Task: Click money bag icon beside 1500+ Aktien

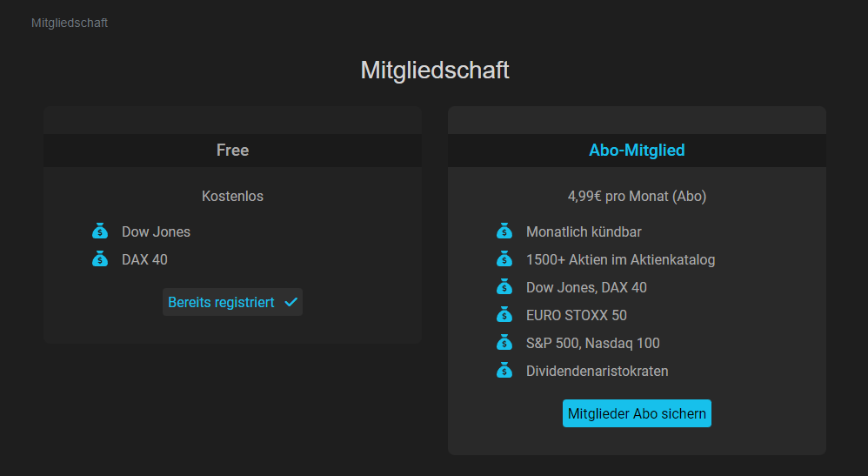Action: coord(504,258)
